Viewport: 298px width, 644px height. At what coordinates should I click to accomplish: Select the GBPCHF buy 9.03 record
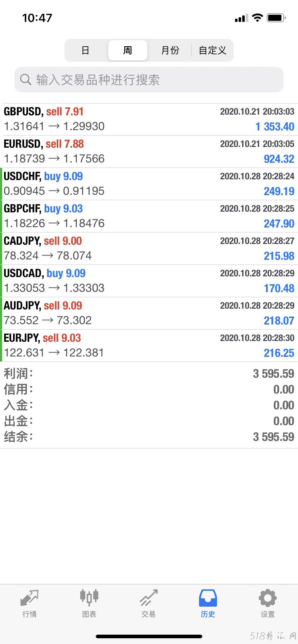149,216
